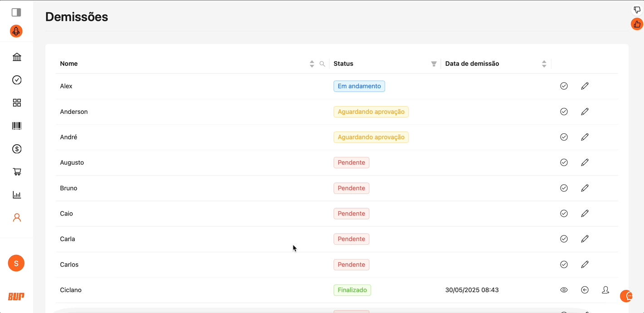Edit Carla's row with the pencil icon
This screenshot has width=644, height=313.
[x=585, y=239]
